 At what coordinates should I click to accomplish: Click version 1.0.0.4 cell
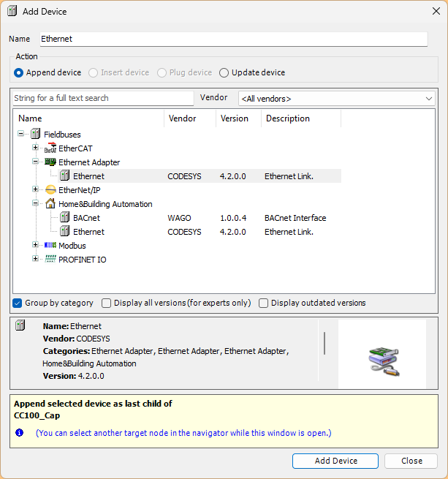coord(233,218)
